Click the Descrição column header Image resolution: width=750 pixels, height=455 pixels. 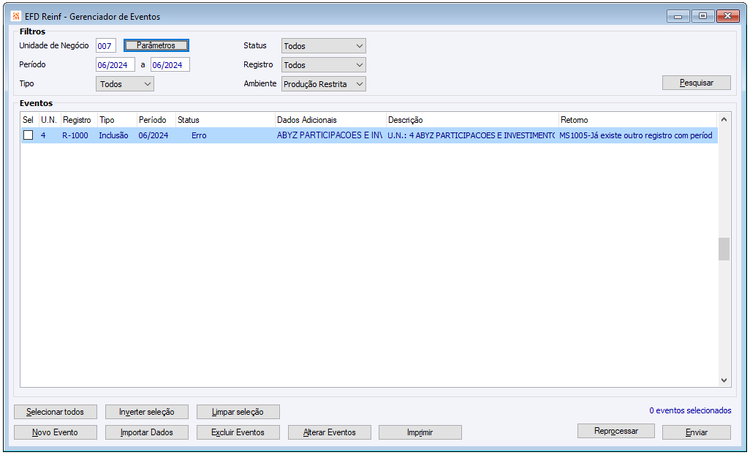(x=472, y=120)
